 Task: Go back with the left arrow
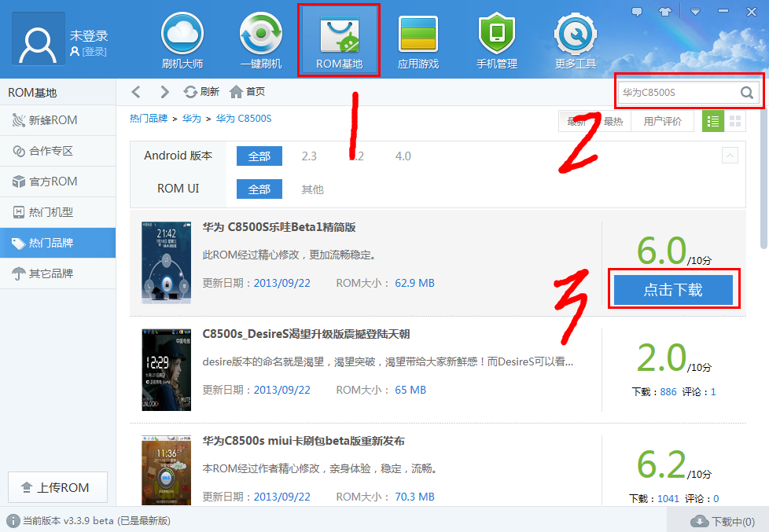136,92
